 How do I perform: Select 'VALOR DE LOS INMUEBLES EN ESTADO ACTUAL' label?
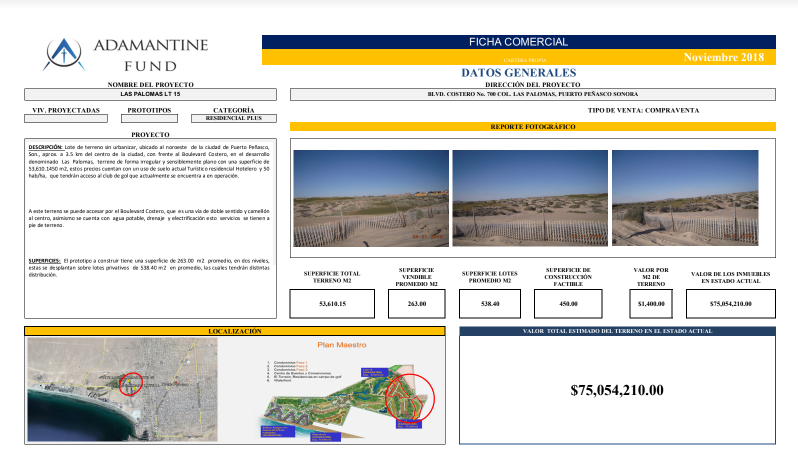click(x=731, y=277)
